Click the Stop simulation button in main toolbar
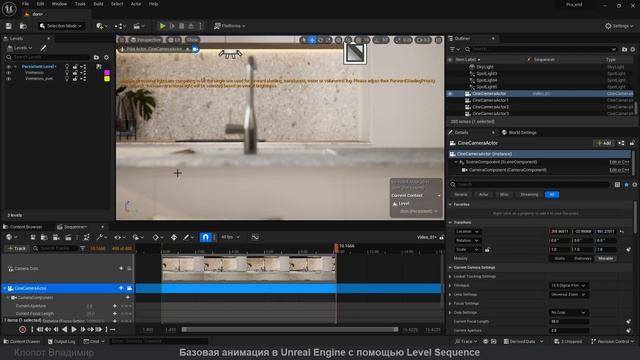The height and width of the screenshot is (360, 640). [x=182, y=26]
